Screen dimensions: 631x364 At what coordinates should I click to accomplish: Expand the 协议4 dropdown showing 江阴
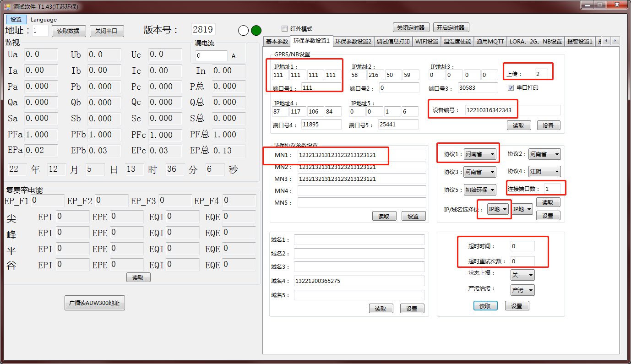[544, 172]
